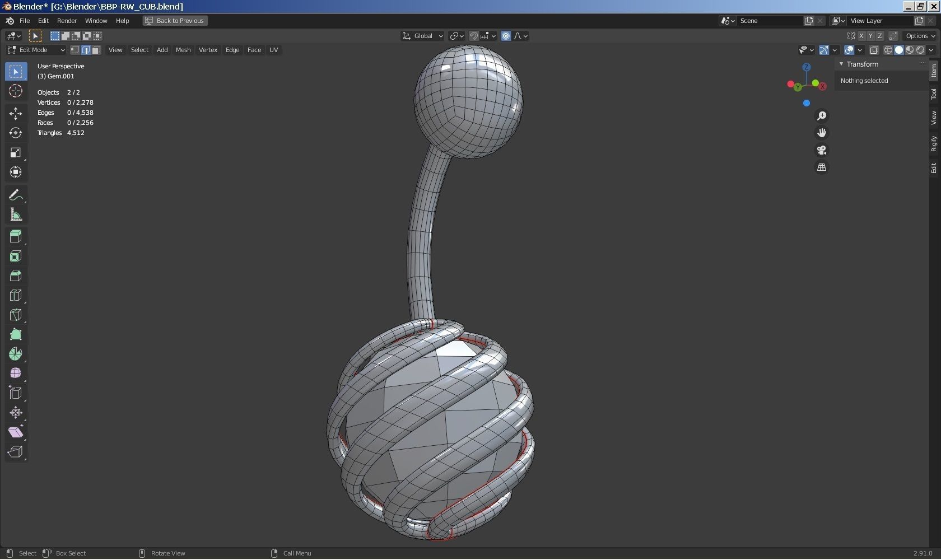Open the overlays options dropdown arrow

(860, 50)
